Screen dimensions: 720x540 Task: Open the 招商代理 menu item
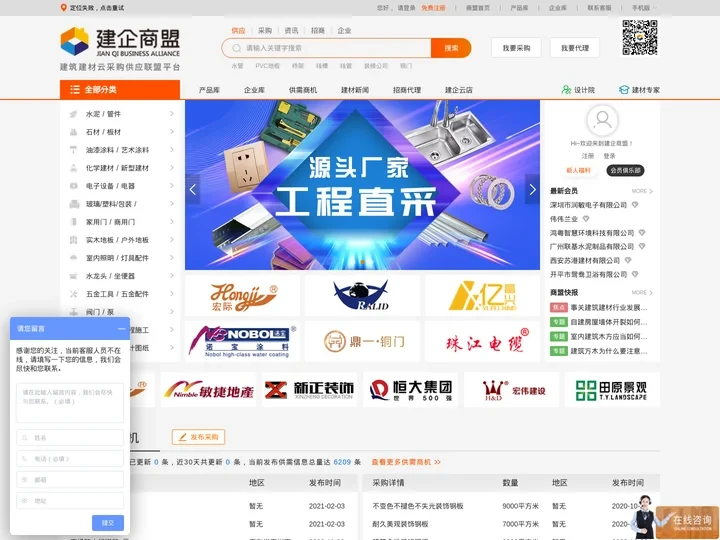pos(407,90)
